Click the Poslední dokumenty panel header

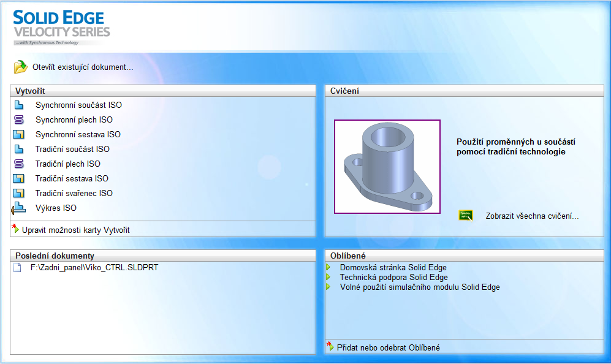tap(163, 256)
